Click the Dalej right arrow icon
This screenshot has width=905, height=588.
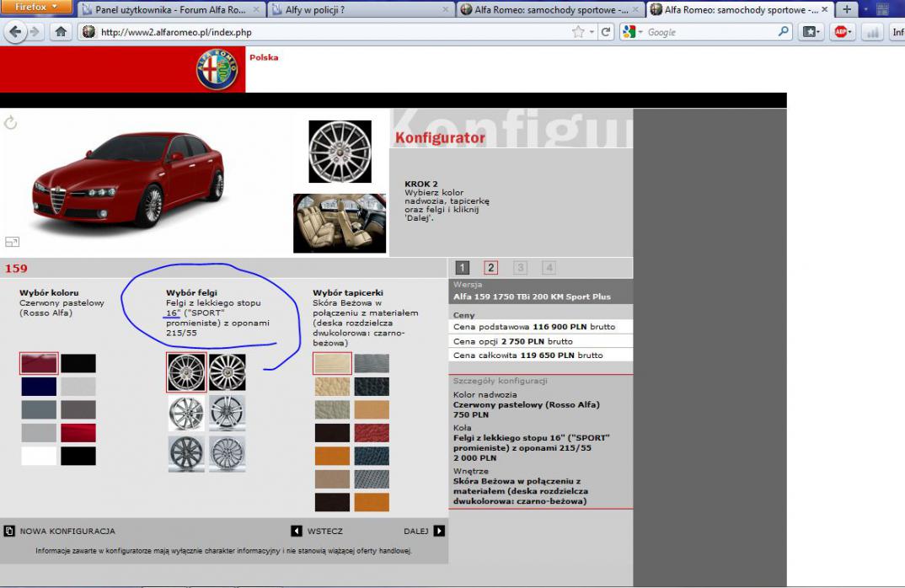[439, 531]
